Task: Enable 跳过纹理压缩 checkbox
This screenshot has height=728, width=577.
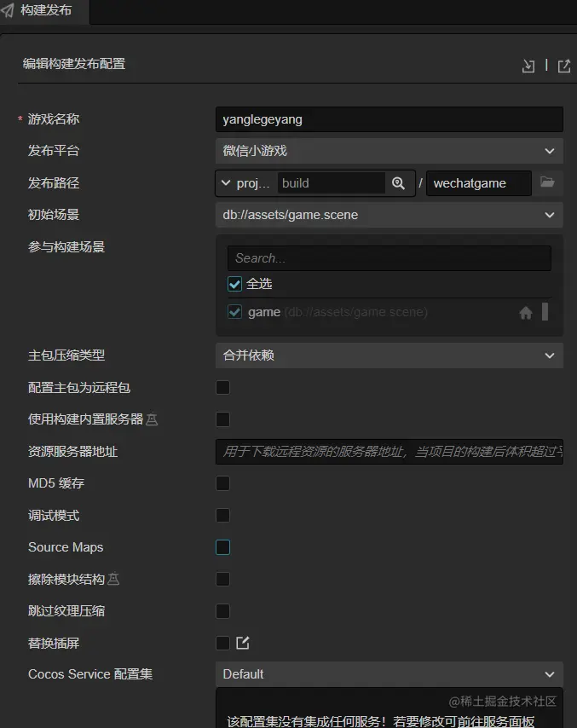Action: [x=222, y=611]
